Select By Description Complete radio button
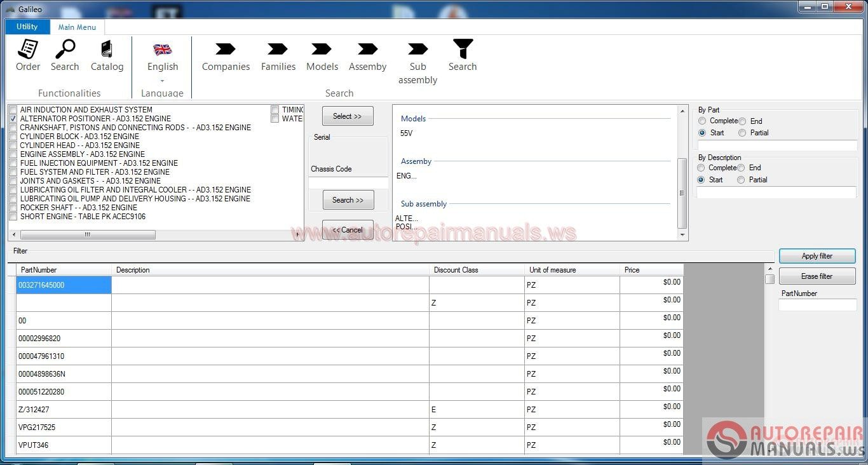 701,168
